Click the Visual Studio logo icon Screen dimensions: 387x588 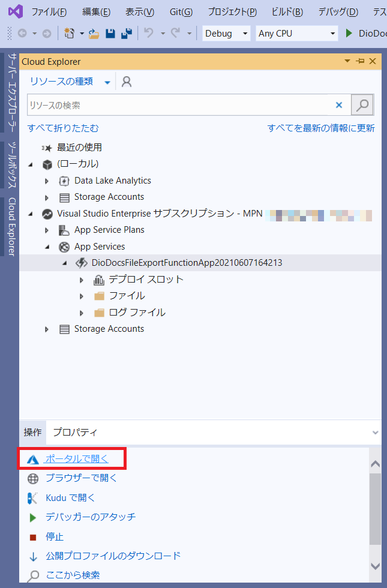click(16, 11)
